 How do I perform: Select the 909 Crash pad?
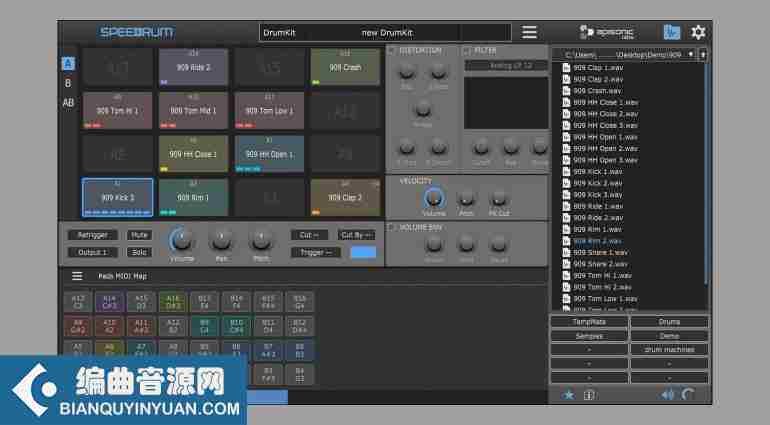coord(345,67)
